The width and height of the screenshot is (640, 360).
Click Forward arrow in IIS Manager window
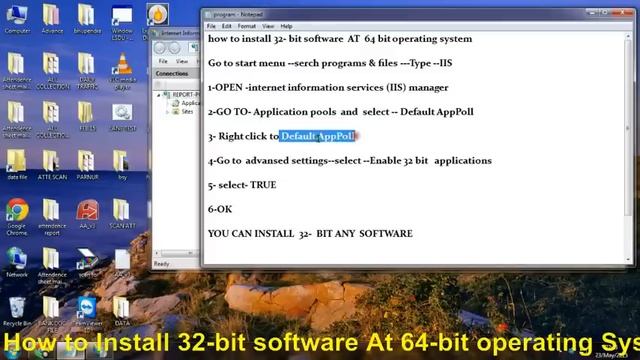174,48
